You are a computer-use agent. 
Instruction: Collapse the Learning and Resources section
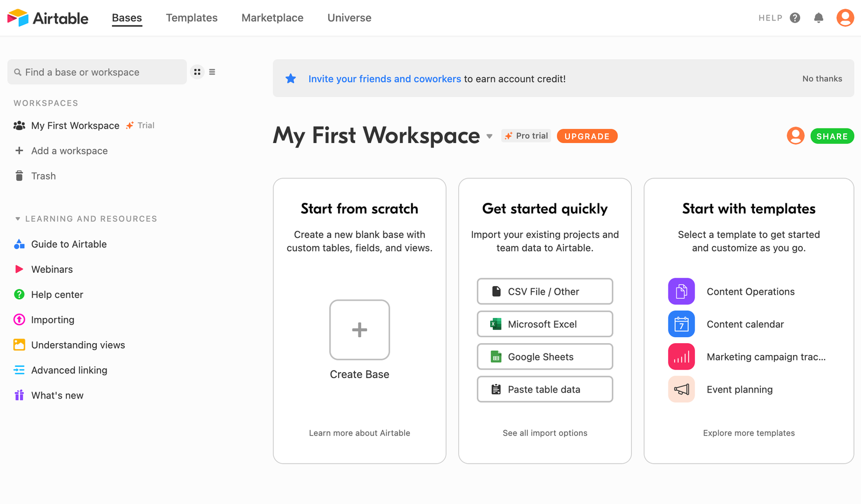pos(18,219)
